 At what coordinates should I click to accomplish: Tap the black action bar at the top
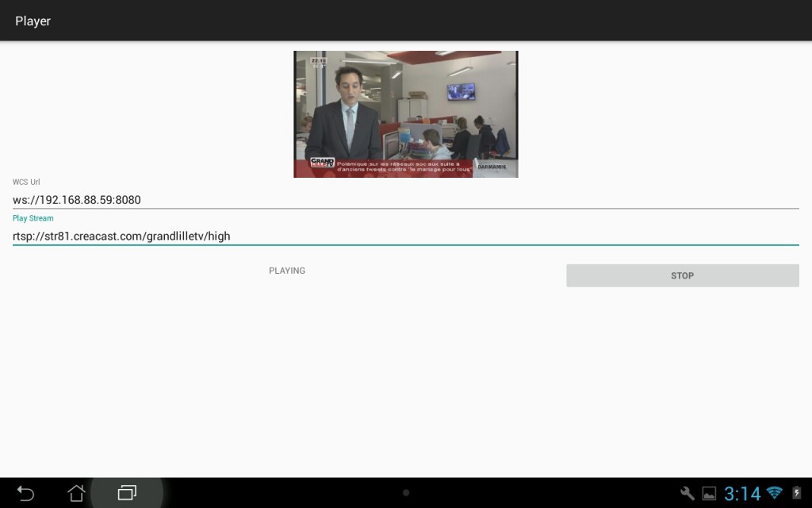[x=406, y=21]
